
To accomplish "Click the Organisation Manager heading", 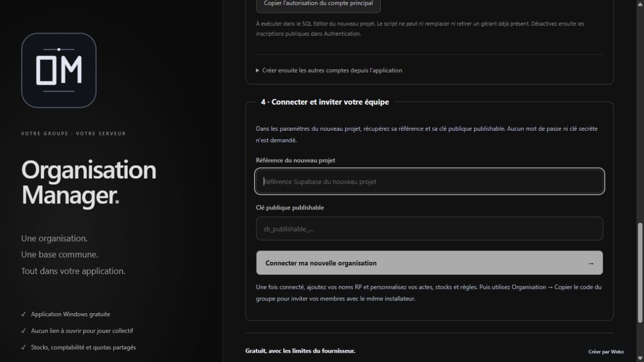I will (89, 183).
